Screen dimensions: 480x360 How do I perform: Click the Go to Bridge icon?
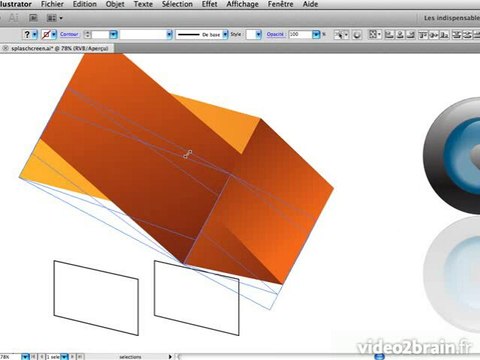(33, 18)
